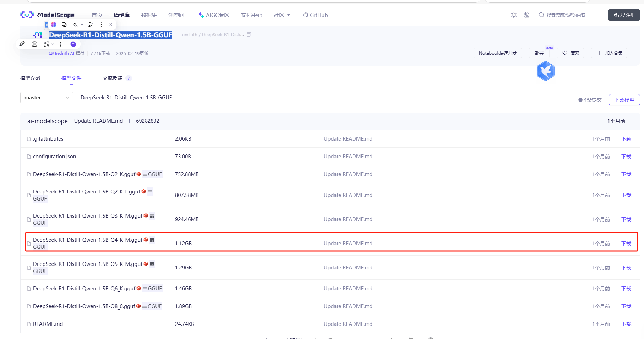Focus the site search field
This screenshot has width=644, height=339.
click(x=566, y=15)
